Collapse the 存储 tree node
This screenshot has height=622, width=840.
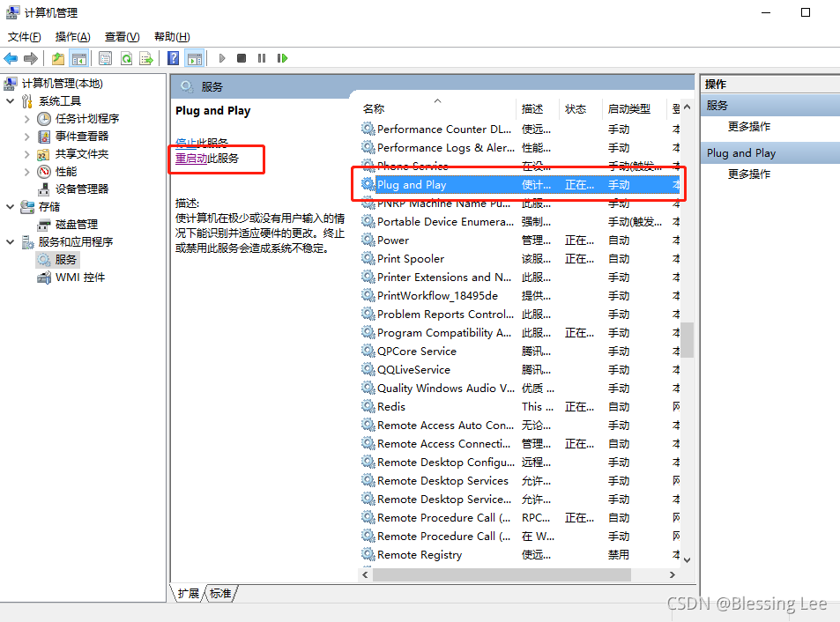coord(11,207)
